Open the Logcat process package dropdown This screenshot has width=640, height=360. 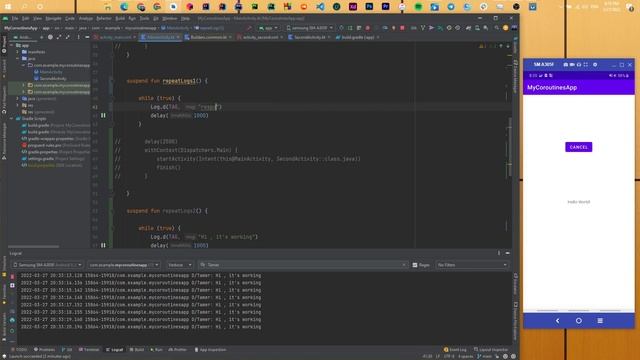tap(124, 265)
